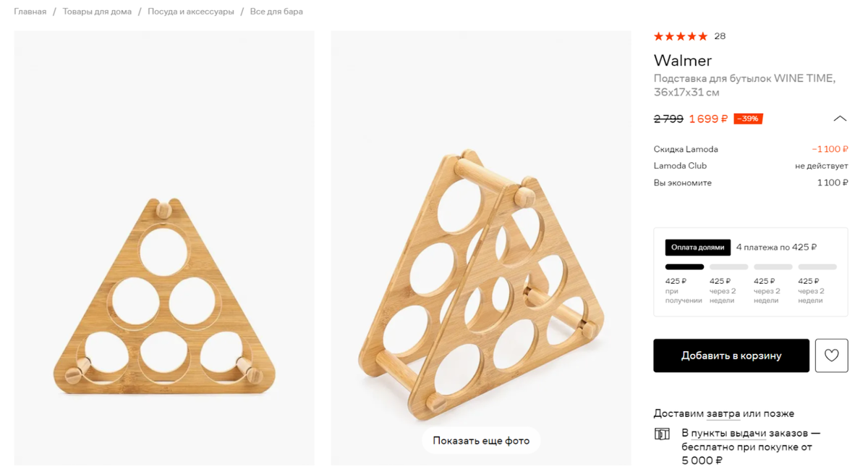Go to Товары для дома breadcrumb
Screen dimensions: 868x467
coord(97,12)
